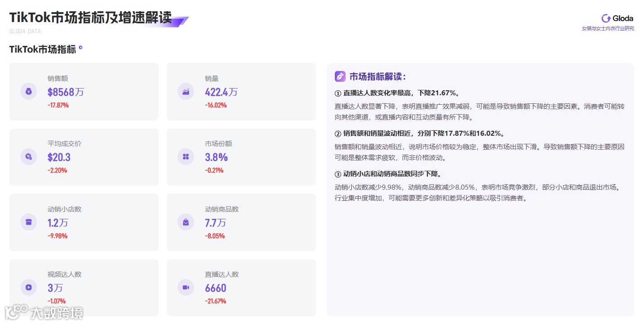Click the -17.87% decline figure
Viewport: 644px width, 324px height.
(x=59, y=105)
